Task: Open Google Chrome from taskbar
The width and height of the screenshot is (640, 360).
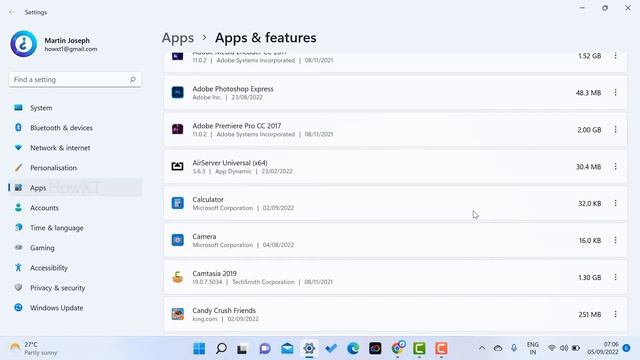Action: pyautogui.click(x=398, y=348)
